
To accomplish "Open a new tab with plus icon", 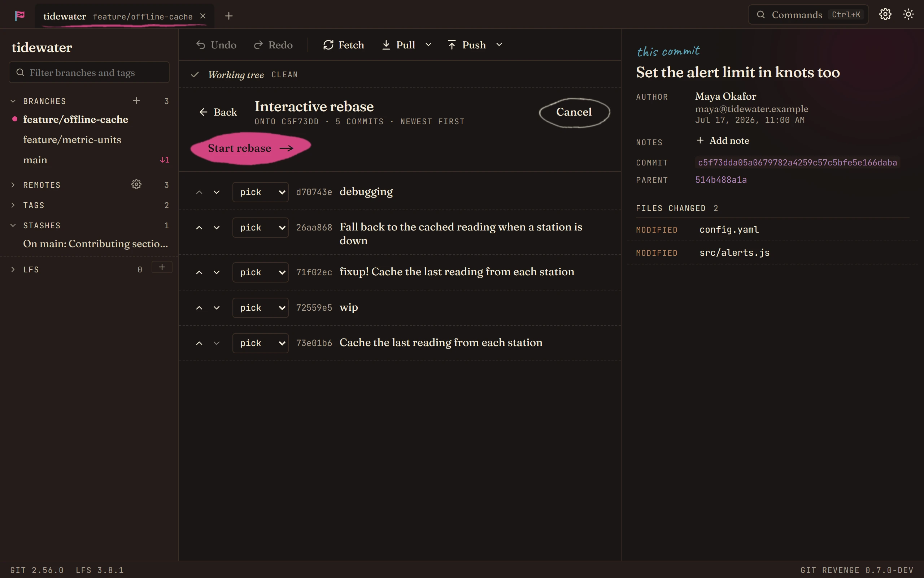I will [x=229, y=16].
